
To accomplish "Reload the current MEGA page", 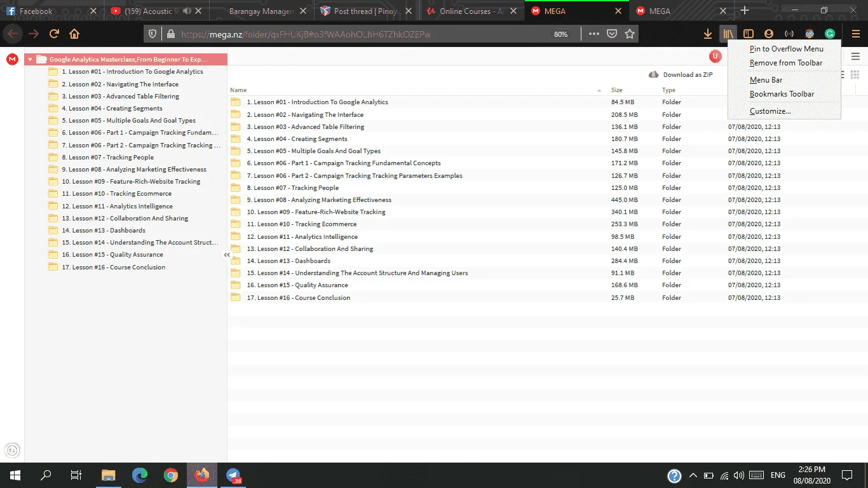I will click(54, 34).
